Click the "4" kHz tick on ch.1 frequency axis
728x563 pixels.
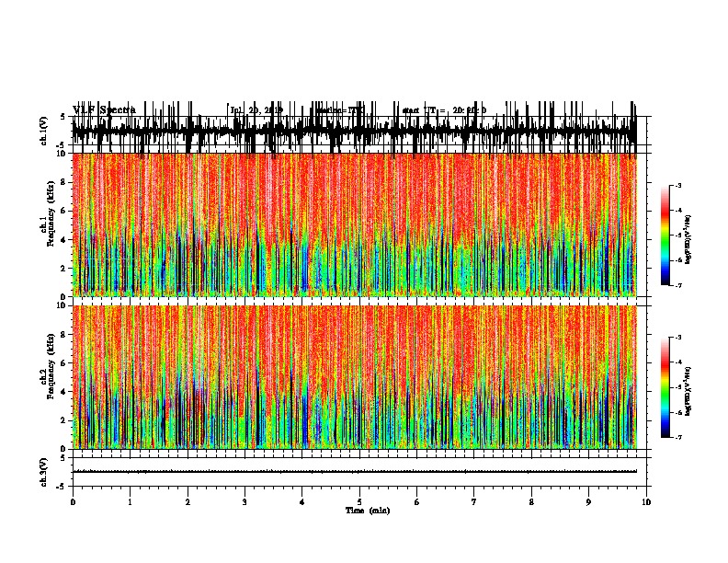(64, 240)
